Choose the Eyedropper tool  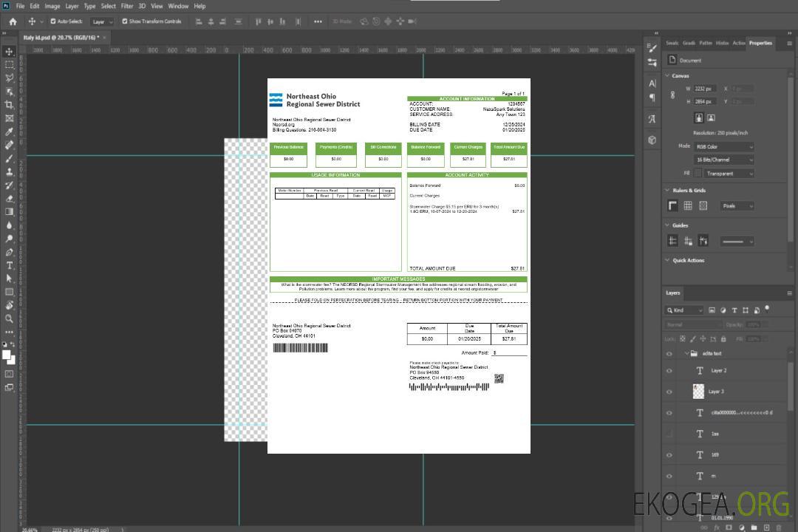tap(9, 132)
